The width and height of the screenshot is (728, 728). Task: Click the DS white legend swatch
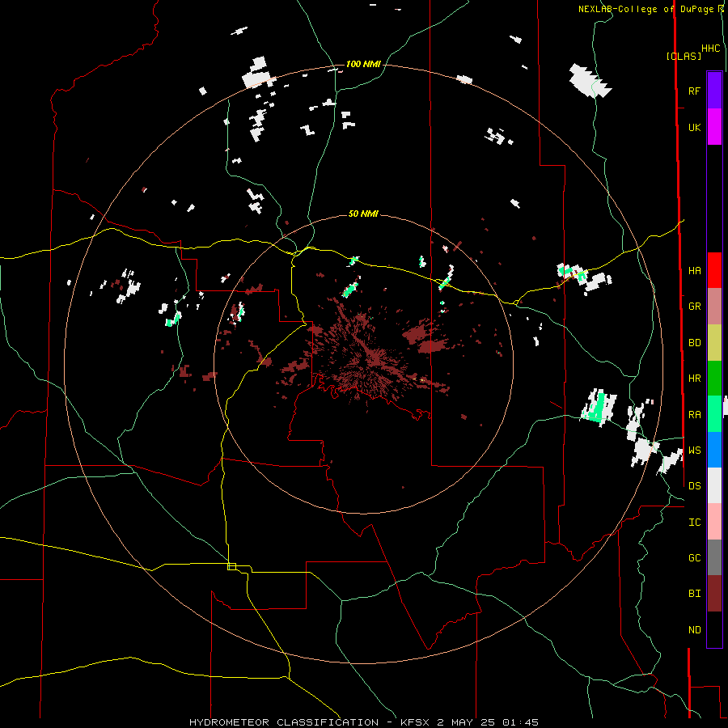(714, 485)
